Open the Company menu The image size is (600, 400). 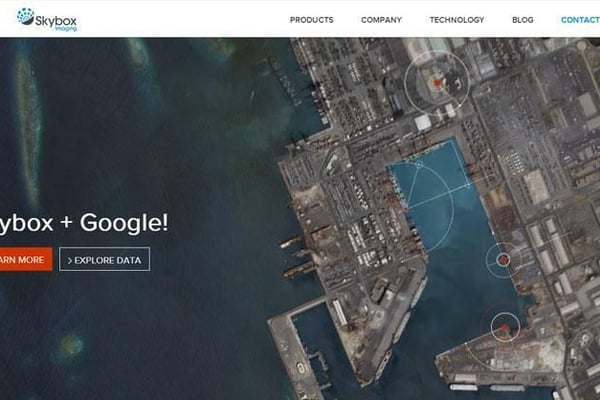381,20
